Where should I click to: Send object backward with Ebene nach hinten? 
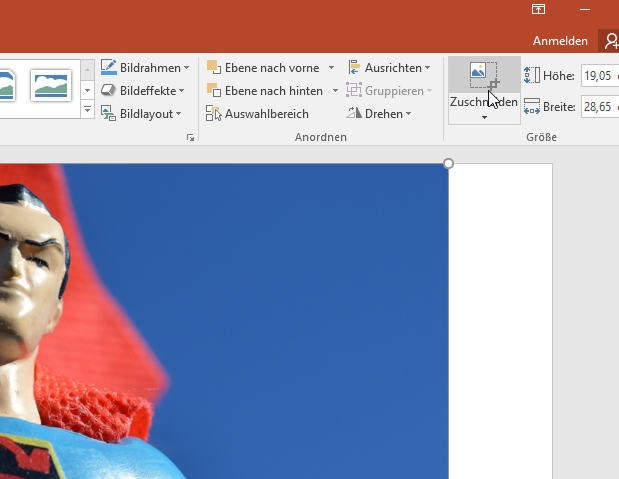(x=266, y=91)
